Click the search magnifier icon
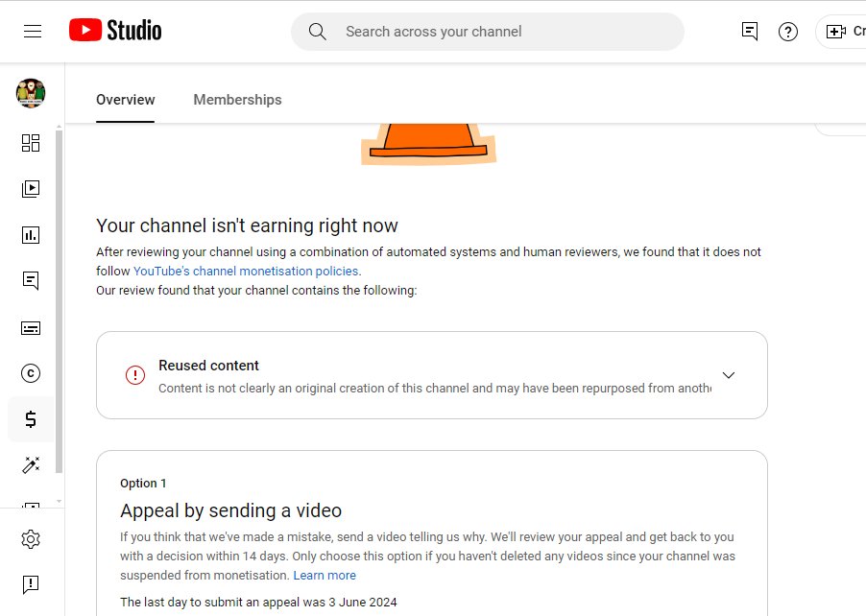Screen dimensions: 866x616 coord(318,32)
